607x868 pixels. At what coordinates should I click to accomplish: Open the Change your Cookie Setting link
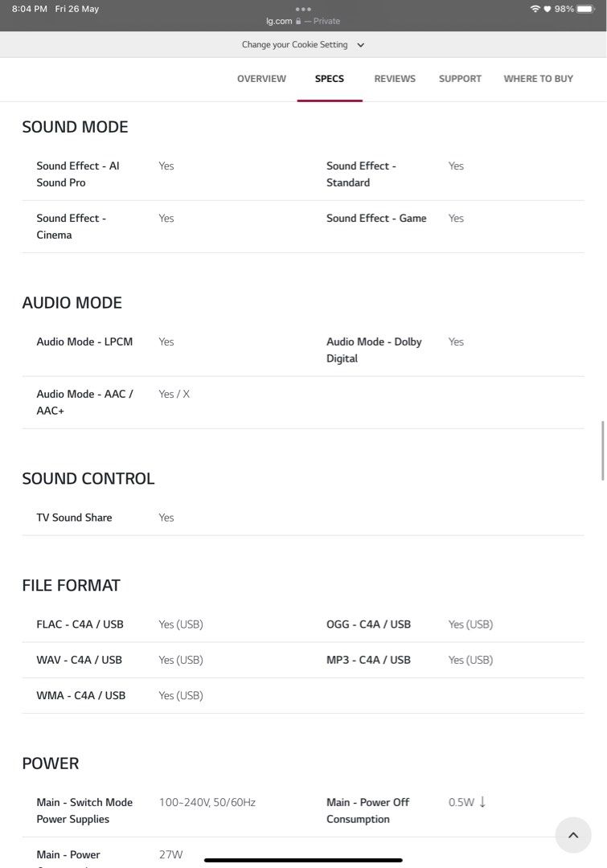click(294, 45)
